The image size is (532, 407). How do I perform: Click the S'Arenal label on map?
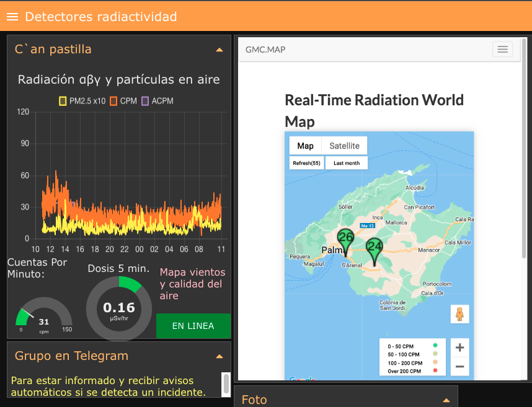tap(352, 265)
